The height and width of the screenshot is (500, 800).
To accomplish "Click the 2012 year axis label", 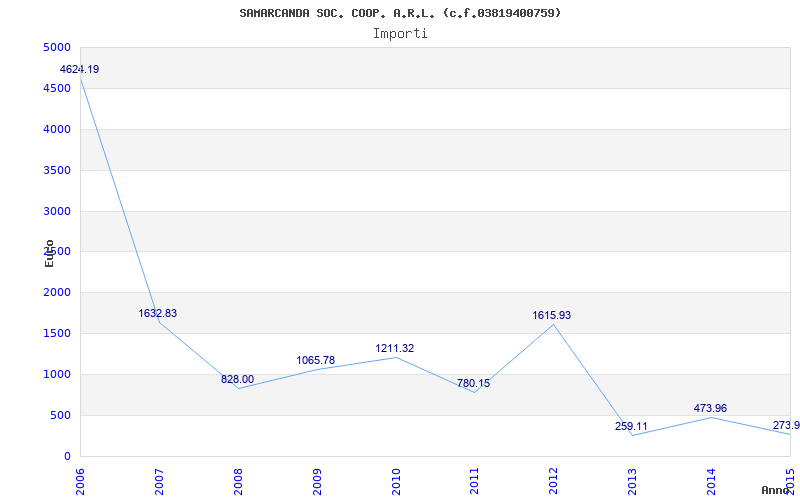I will 553,482.
